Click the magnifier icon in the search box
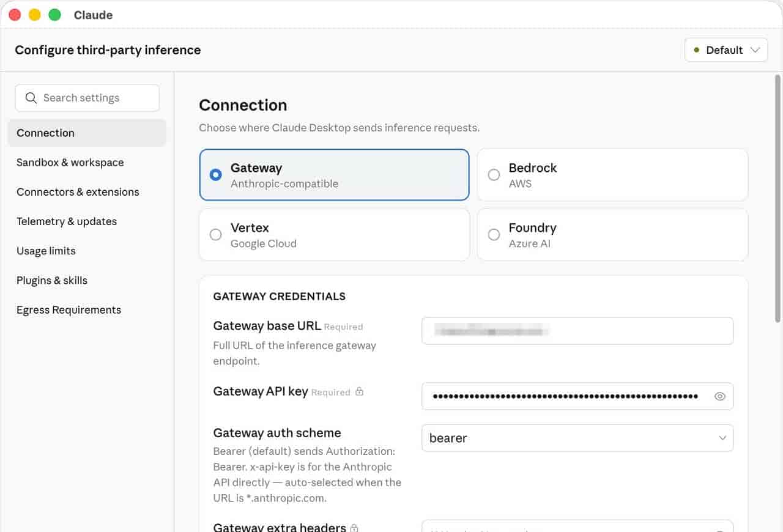The width and height of the screenshot is (783, 532). click(31, 98)
